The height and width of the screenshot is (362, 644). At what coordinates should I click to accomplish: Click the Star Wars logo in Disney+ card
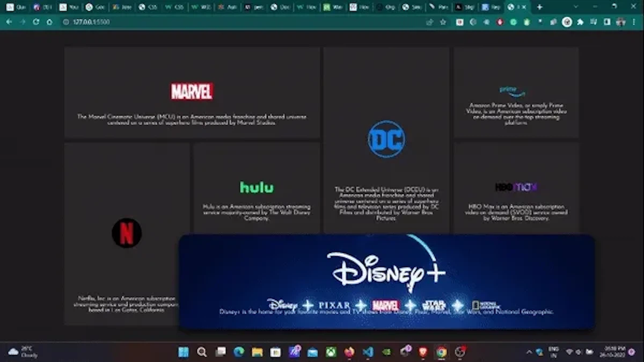point(434,305)
